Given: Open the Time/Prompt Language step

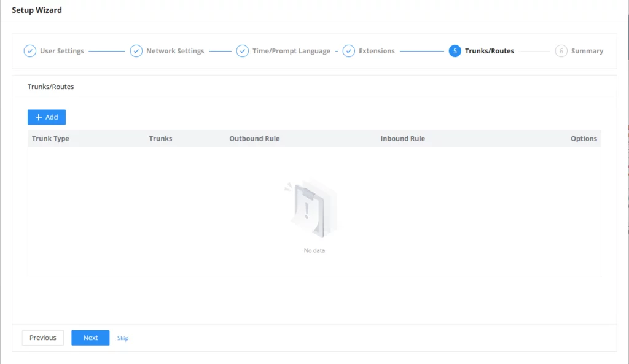Looking at the screenshot, I should [x=291, y=51].
